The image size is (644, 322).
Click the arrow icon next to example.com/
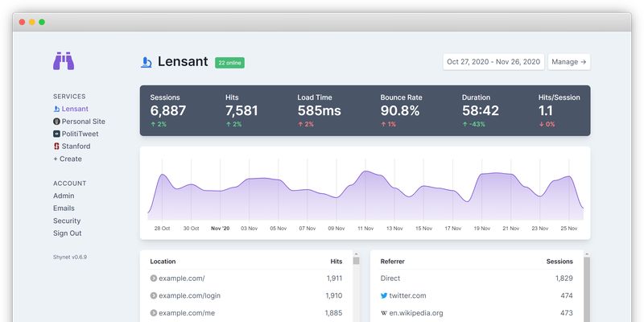154,279
